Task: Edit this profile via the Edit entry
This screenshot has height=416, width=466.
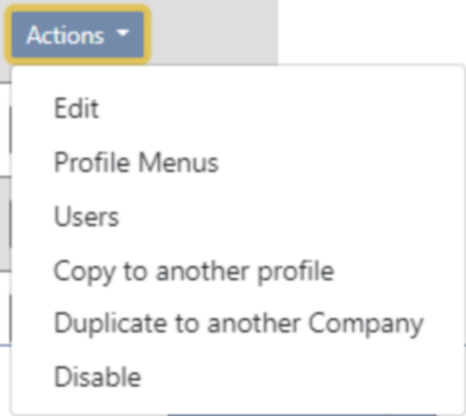Action: (76, 108)
